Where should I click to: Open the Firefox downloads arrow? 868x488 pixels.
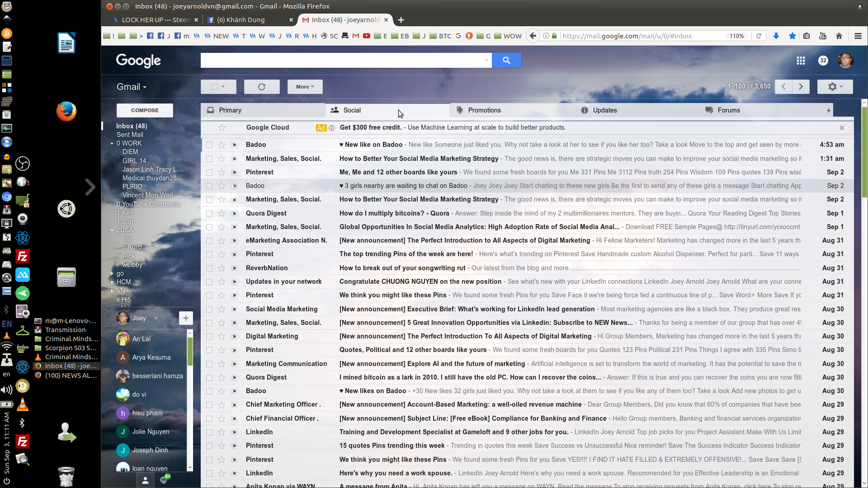pos(776,36)
